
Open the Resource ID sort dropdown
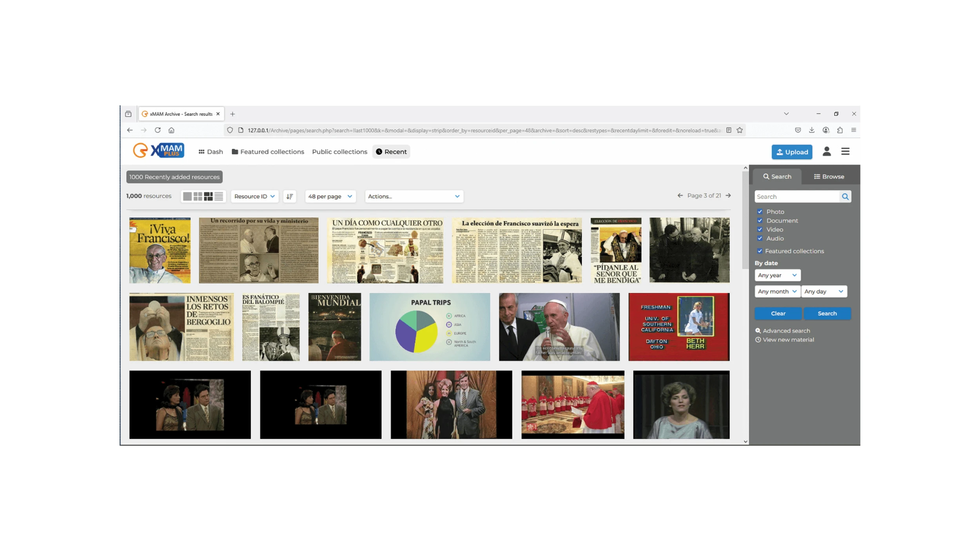pyautogui.click(x=254, y=196)
